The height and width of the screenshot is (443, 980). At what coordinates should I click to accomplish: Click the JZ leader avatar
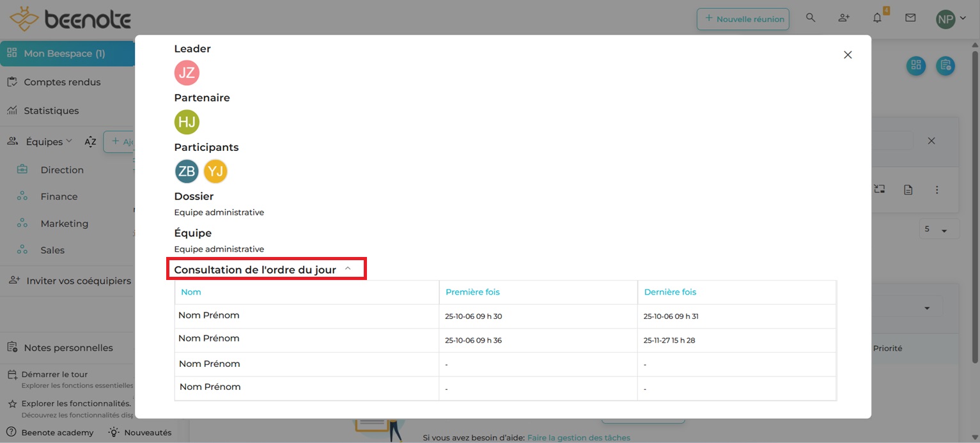187,73
